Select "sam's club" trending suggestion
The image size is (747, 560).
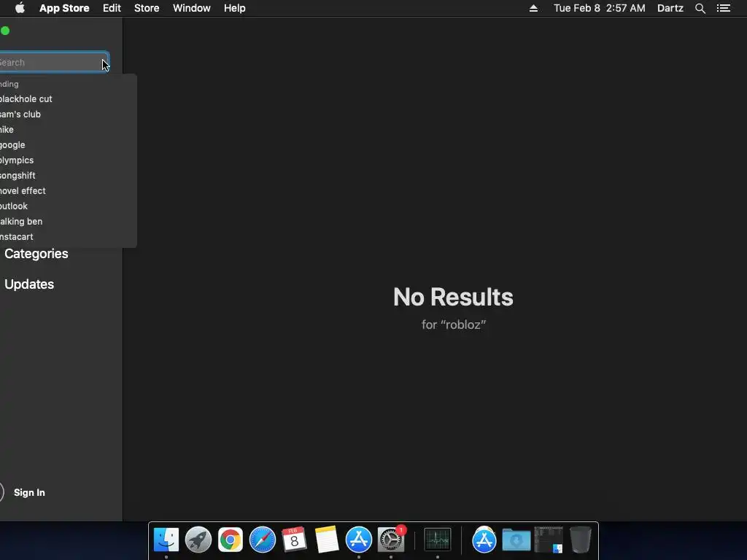[x=68, y=114]
